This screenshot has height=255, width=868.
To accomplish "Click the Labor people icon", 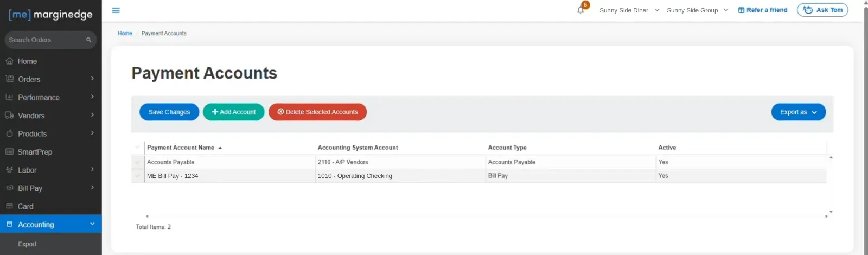I will 9,170.
